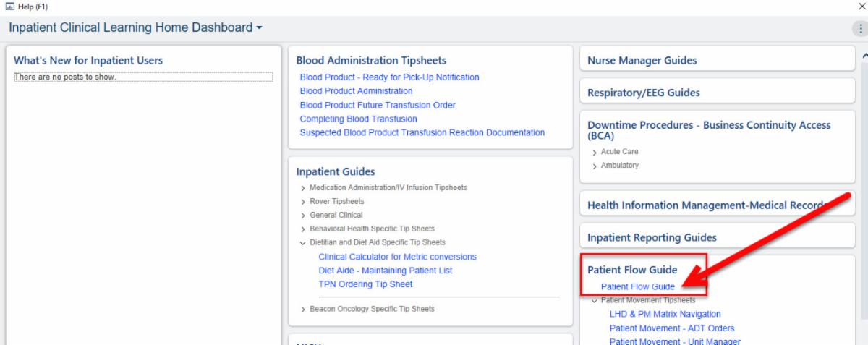
Task: Open Clinical Calculator for Metric conversions
Action: coord(397,257)
